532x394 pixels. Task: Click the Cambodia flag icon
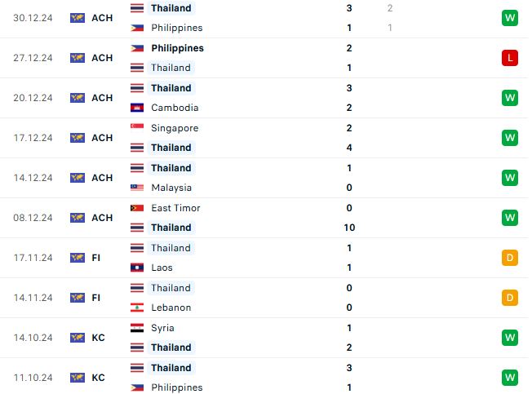point(137,108)
